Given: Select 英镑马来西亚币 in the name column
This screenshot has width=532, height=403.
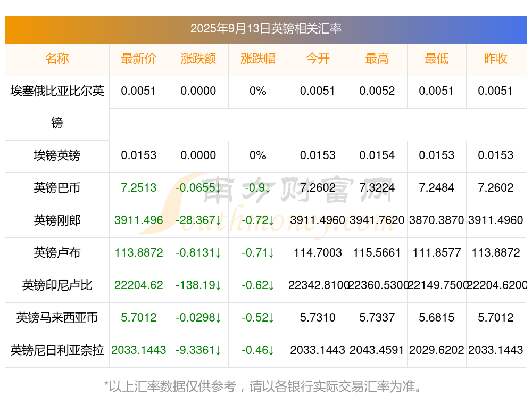Looking at the screenshot, I should [57, 318].
